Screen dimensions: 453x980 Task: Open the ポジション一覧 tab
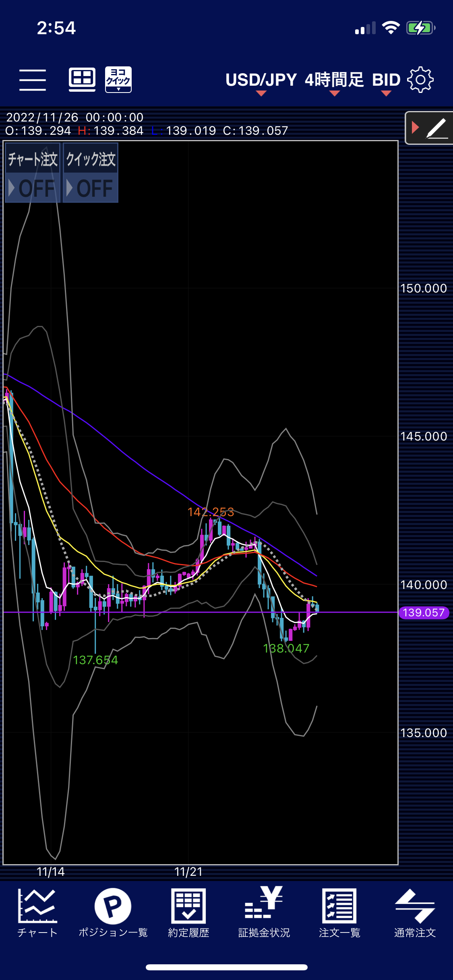pos(113,913)
